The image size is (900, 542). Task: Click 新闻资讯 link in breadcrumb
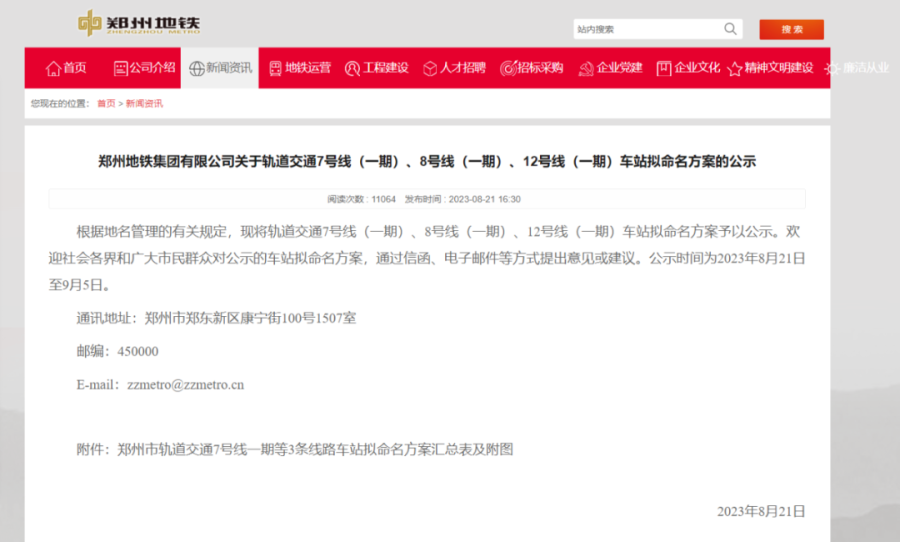point(144,103)
